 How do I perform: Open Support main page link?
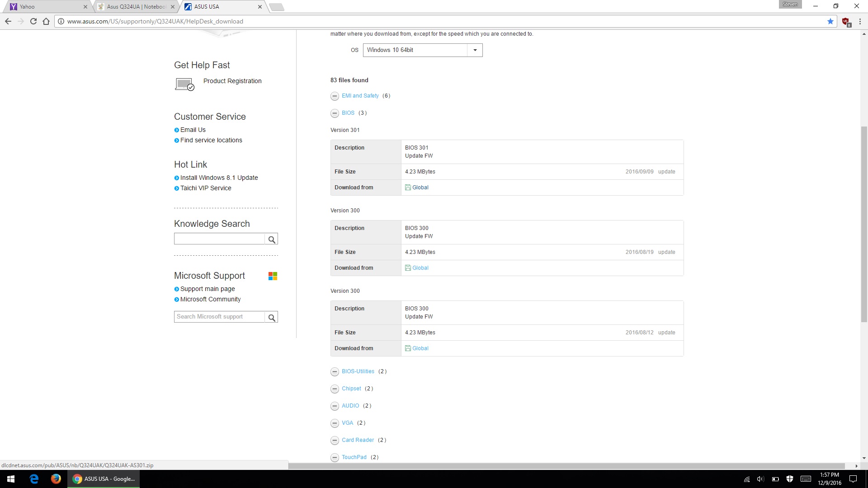(208, 289)
